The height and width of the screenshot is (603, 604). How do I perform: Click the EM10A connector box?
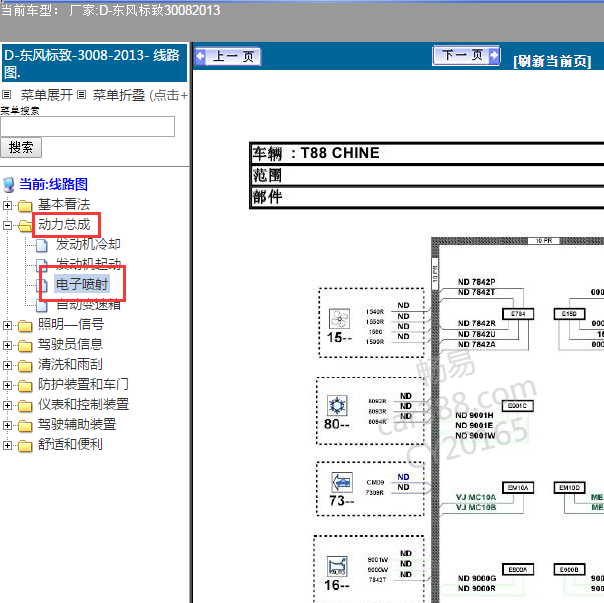(x=518, y=487)
